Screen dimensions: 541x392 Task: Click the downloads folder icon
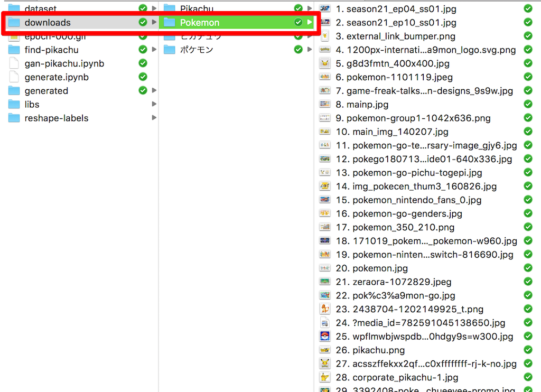point(14,22)
